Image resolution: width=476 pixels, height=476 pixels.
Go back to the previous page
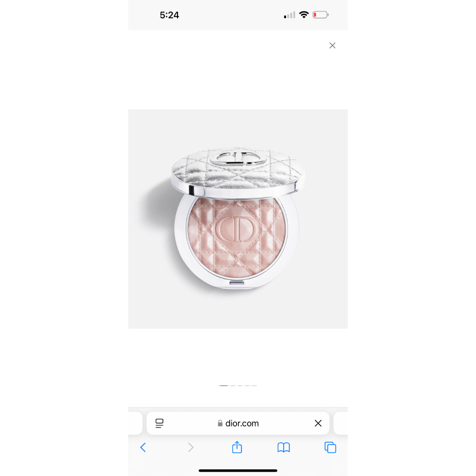tap(143, 447)
